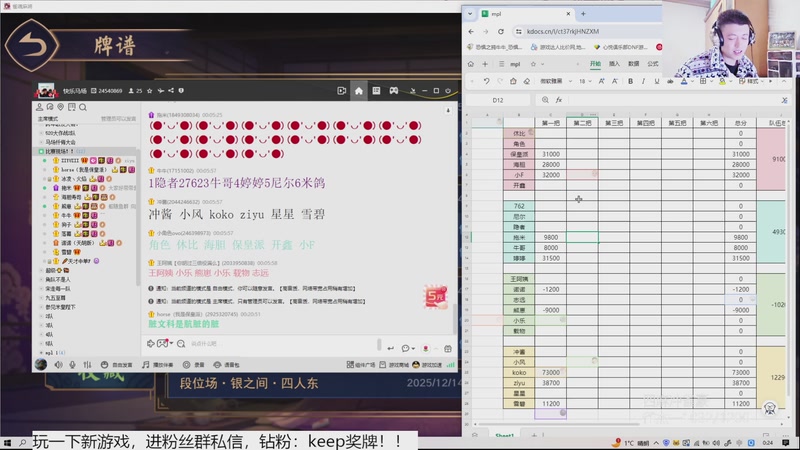The image size is (800, 450).
Task: Toggle strikethrough formatting in kdocs
Action: point(670,81)
